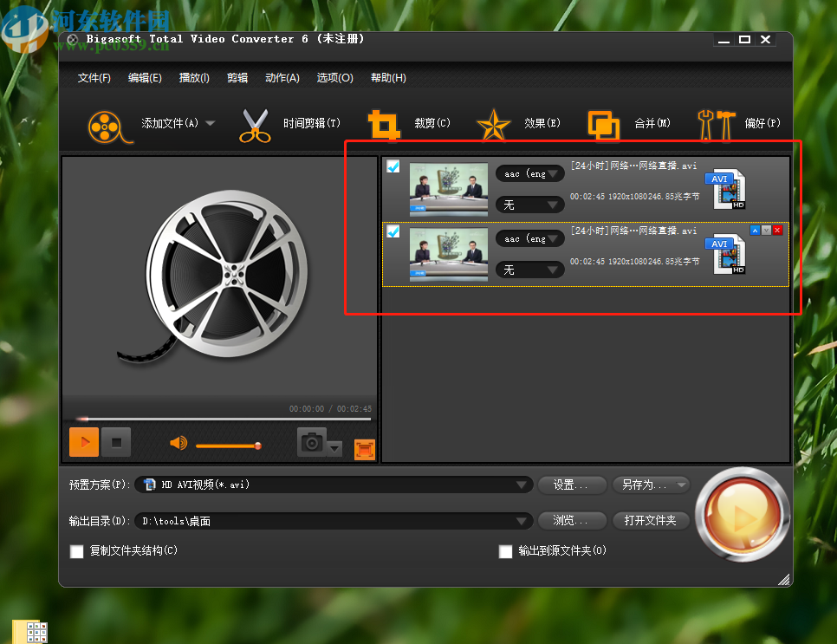Expand the snapshot options dropdown arrow
The image size is (837, 644).
[x=334, y=449]
